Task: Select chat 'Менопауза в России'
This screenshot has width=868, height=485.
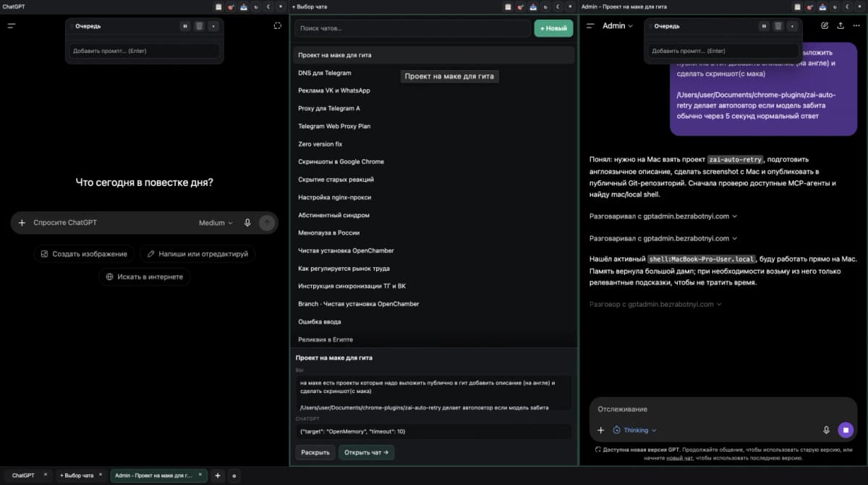Action: tap(434, 232)
